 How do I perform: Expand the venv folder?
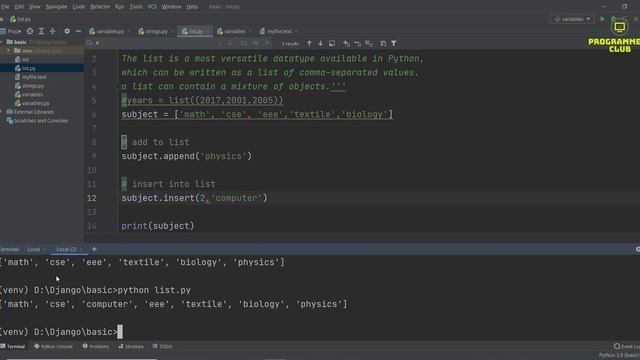(x=9, y=51)
